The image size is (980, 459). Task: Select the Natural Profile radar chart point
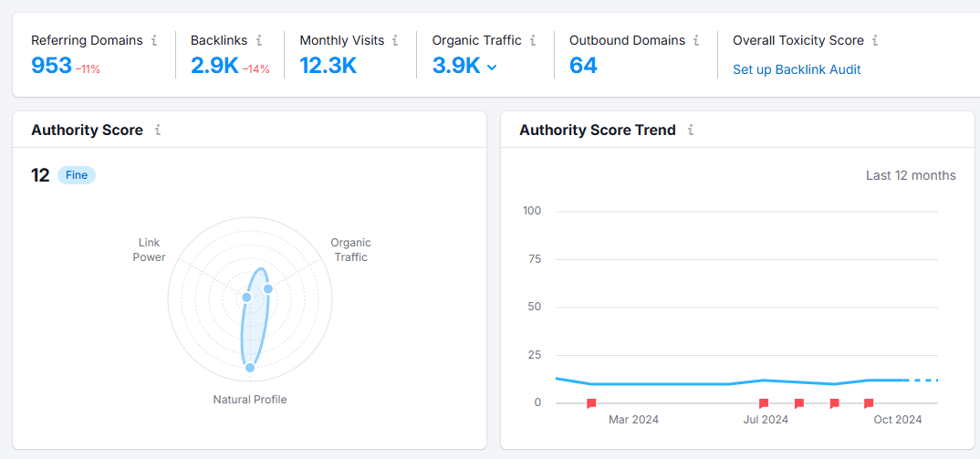coord(249,367)
